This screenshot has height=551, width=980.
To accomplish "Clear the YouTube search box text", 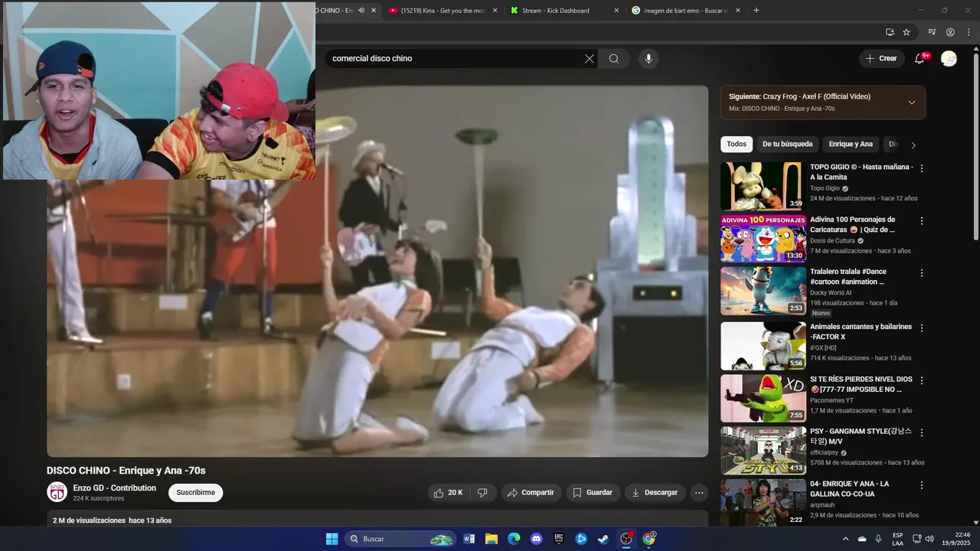I will (x=590, y=59).
